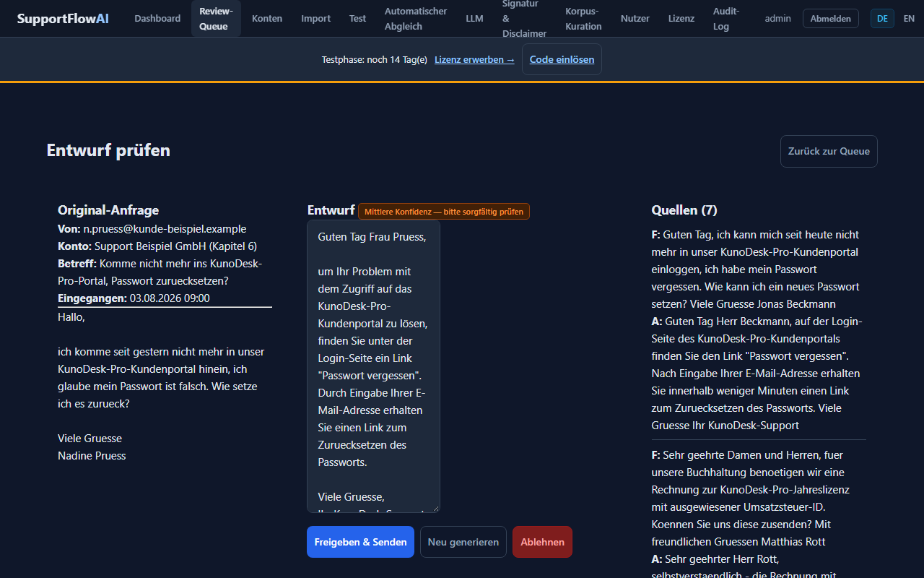Image resolution: width=924 pixels, height=578 pixels.
Task: Click the Abmelden logout button
Action: pyautogui.click(x=831, y=19)
